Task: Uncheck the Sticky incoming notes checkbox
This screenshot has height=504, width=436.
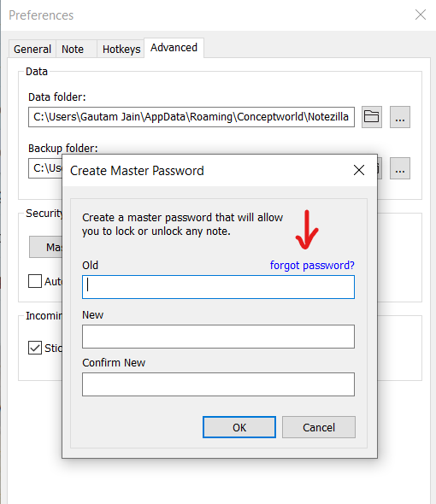Action: [x=35, y=348]
